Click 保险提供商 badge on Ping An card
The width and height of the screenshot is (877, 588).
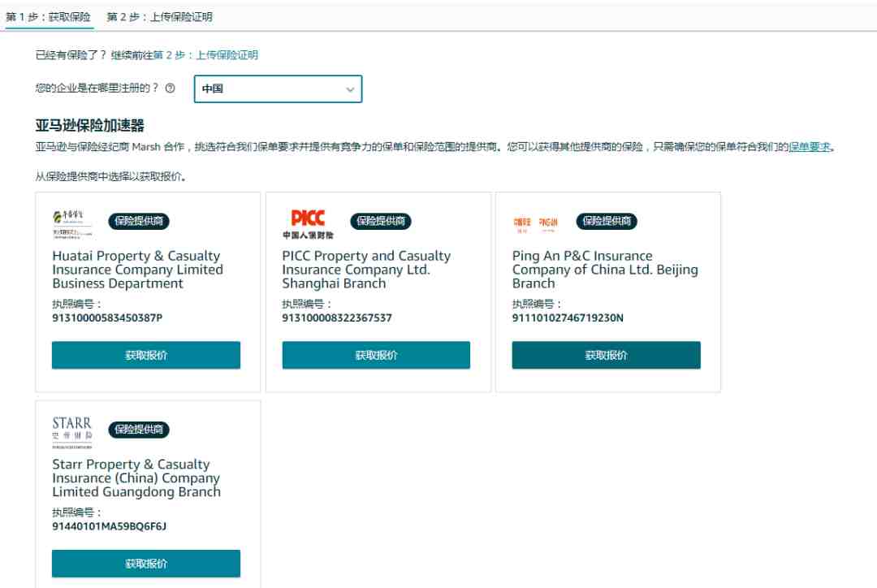(607, 221)
